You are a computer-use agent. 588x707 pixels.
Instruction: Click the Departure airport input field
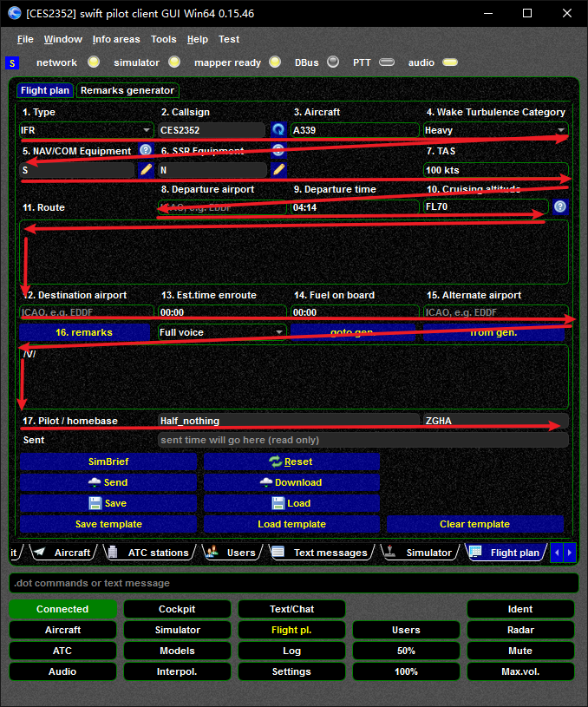(222, 208)
